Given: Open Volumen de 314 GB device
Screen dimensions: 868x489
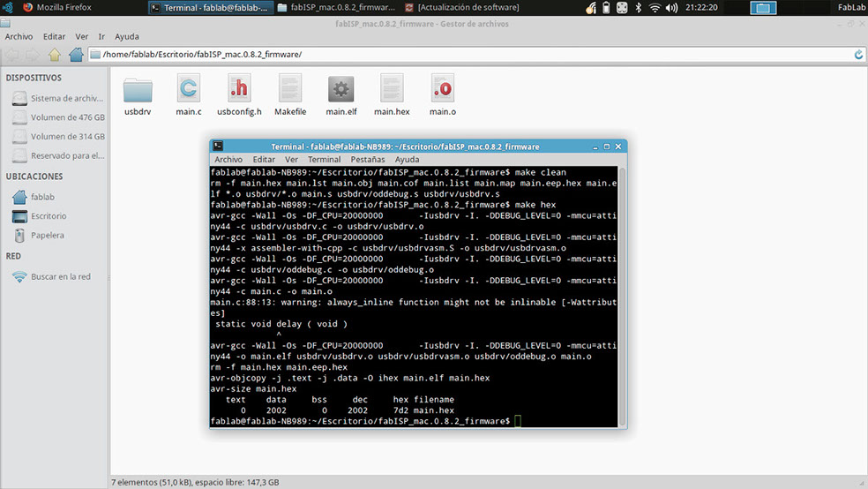Looking at the screenshot, I should (x=58, y=136).
